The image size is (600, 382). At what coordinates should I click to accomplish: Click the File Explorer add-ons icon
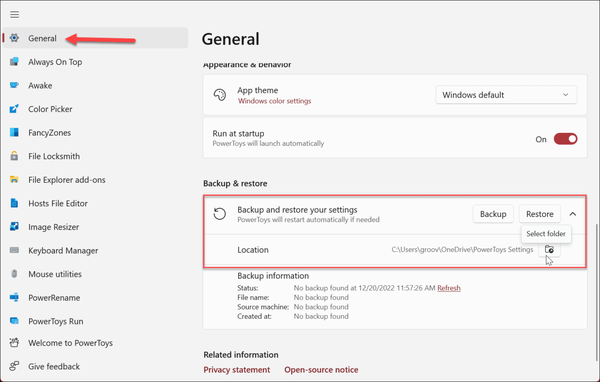[14, 180]
